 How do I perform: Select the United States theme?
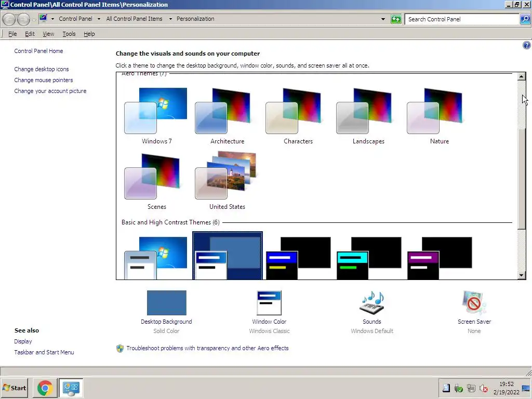tap(227, 181)
